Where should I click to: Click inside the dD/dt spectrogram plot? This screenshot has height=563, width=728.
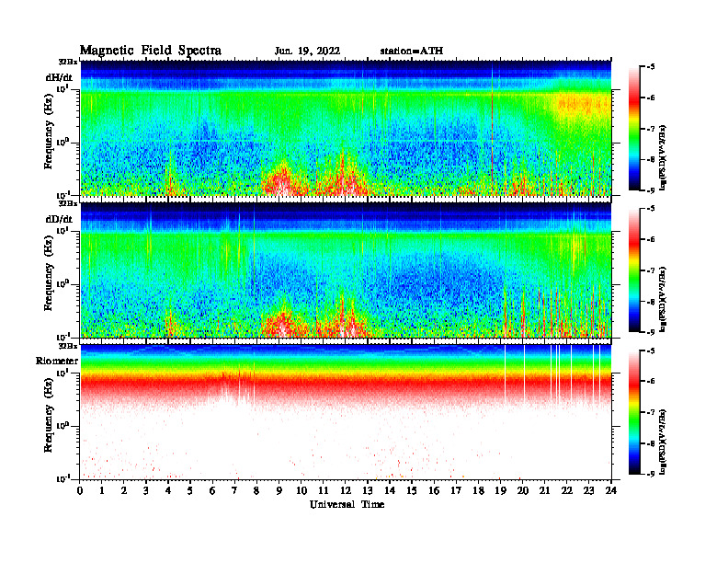click(x=346, y=270)
